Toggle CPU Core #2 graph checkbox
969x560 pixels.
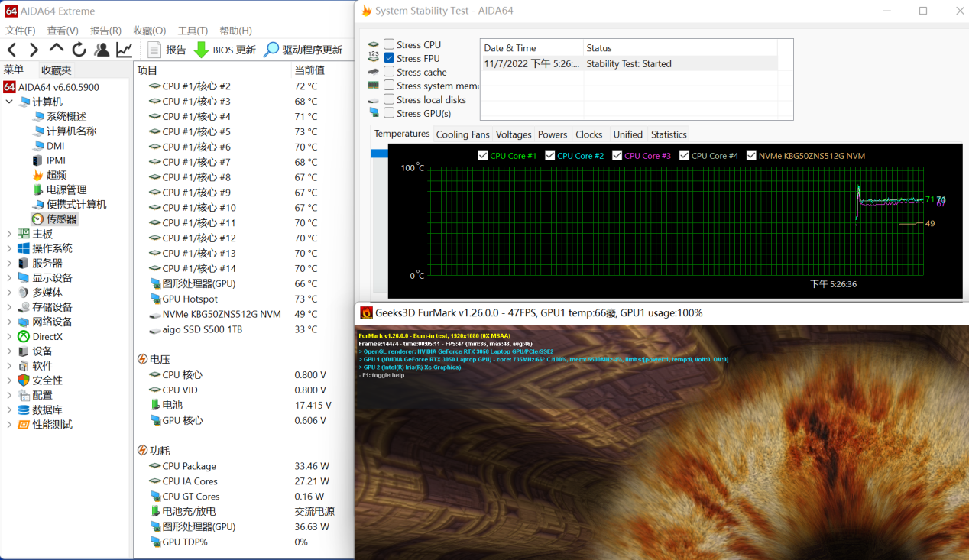549,155
